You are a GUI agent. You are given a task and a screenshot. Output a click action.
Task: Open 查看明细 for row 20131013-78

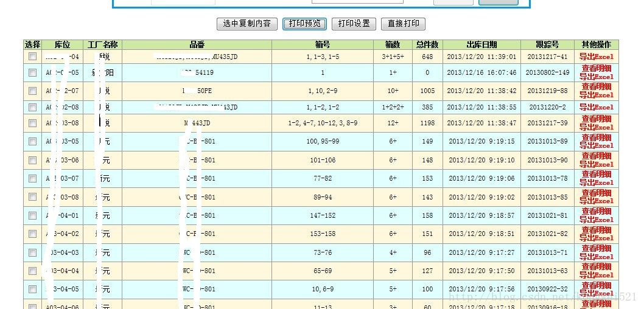coord(597,175)
